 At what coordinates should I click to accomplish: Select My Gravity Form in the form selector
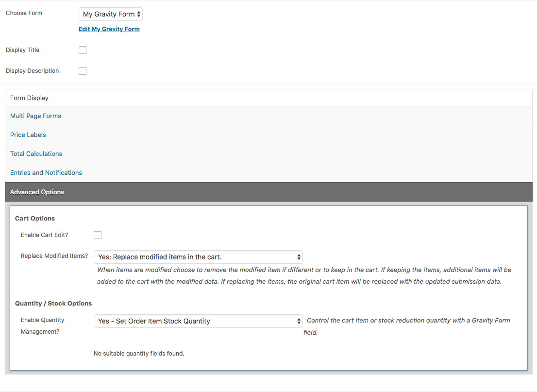tap(107, 14)
